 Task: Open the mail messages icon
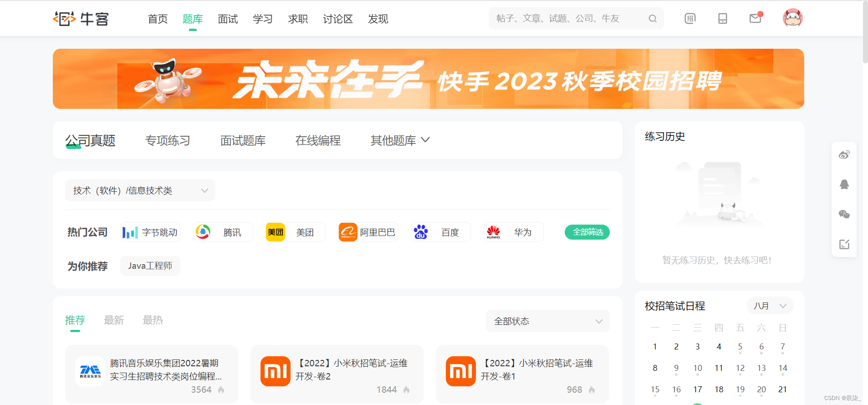[756, 18]
